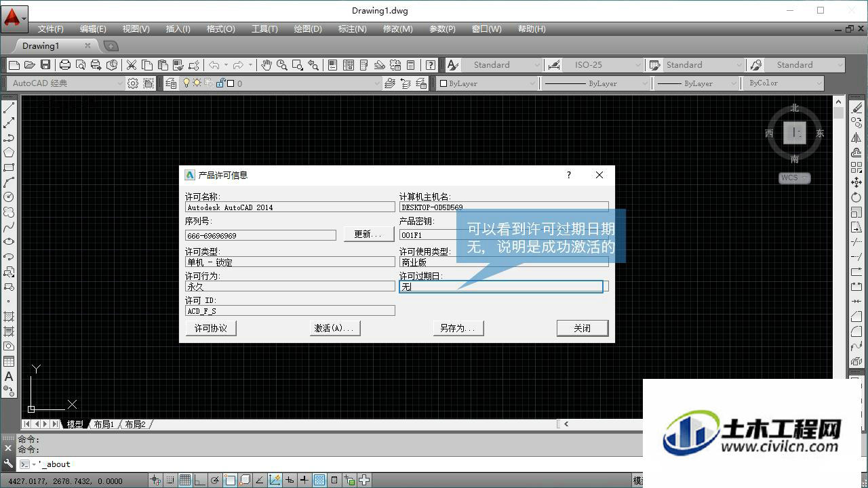The width and height of the screenshot is (868, 488).
Task: Switch to the 布局1 layout tab
Action: click(104, 424)
